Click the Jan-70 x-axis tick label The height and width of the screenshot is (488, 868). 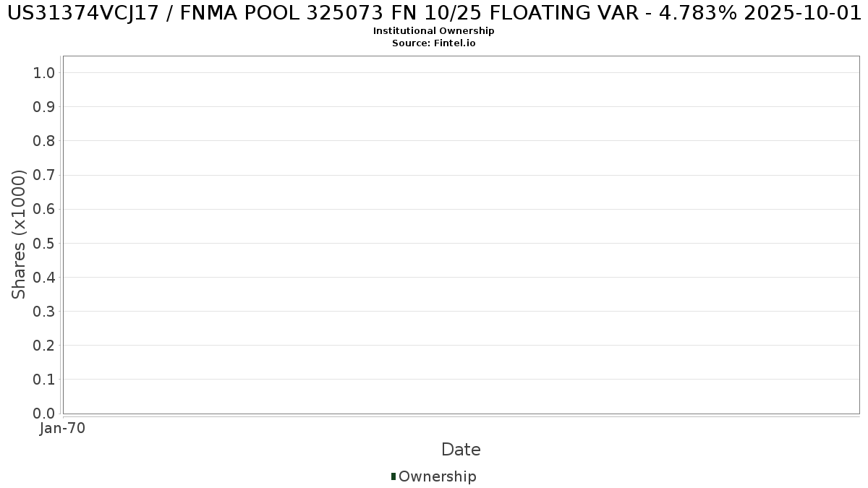tap(63, 429)
